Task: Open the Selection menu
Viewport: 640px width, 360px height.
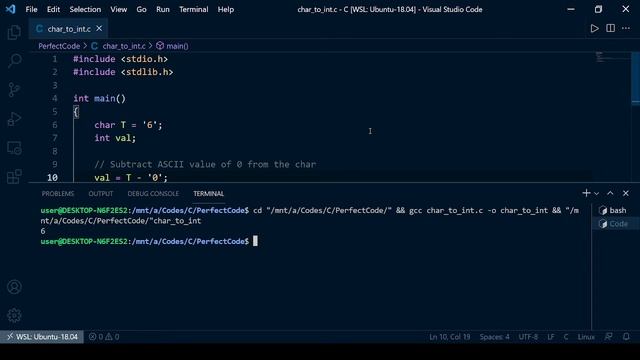Action: [x=85, y=9]
